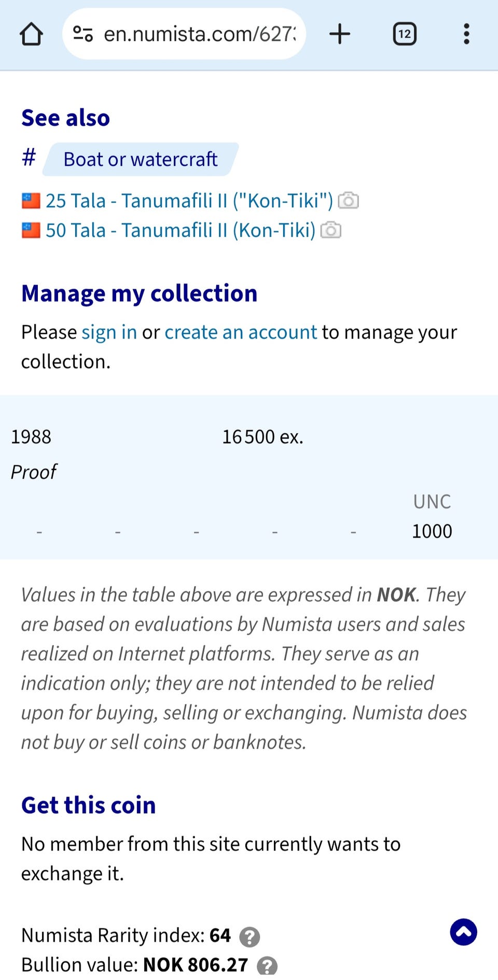Tap camera icon beside 50 Tala coin
Screen dimensions: 498x980
[331, 230]
